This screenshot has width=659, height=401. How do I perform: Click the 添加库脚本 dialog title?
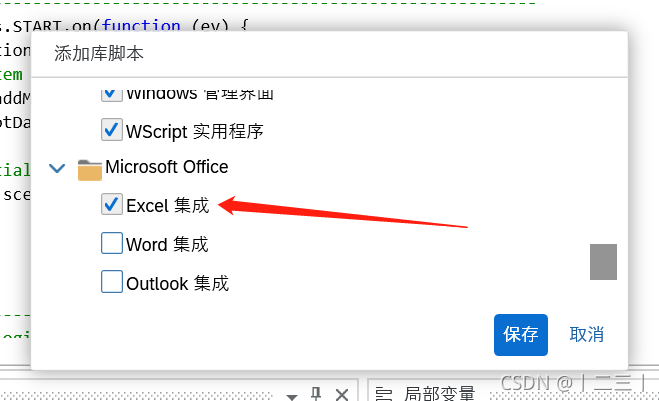point(99,53)
